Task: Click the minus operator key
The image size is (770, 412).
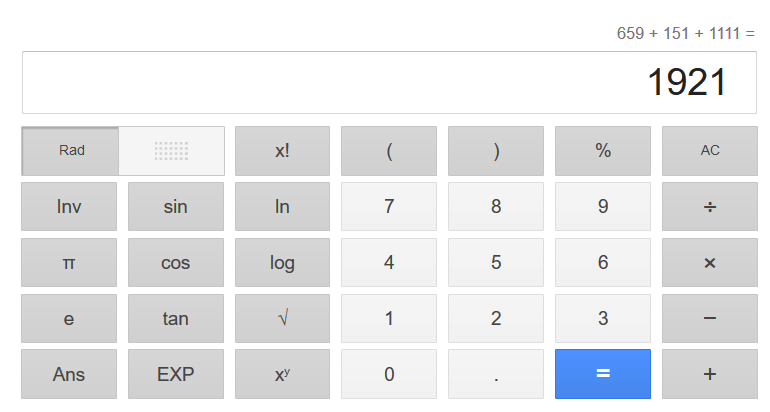Action: point(709,319)
